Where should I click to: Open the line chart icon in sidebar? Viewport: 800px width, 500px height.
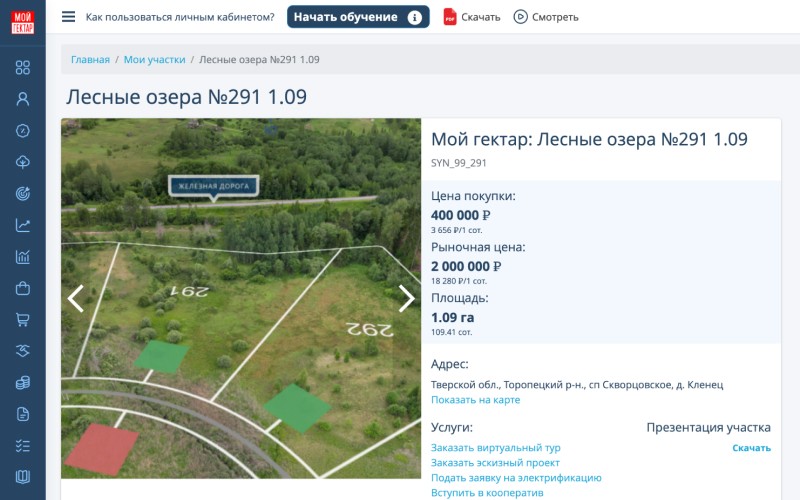click(x=22, y=225)
